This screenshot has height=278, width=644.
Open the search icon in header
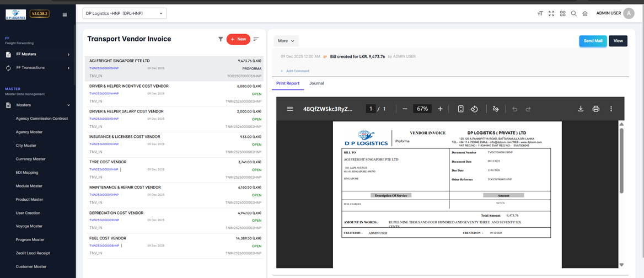573,14
